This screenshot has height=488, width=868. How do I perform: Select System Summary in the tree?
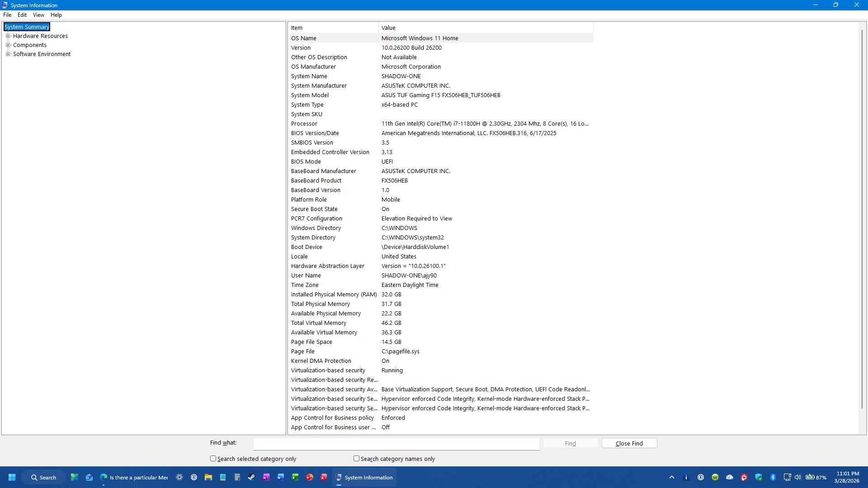click(x=27, y=27)
